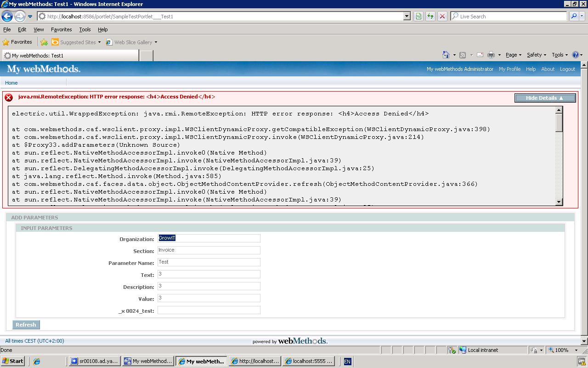Screen dimensions: 588x368
Task: Go forward with the browser Forward arrow
Action: click(x=20, y=16)
